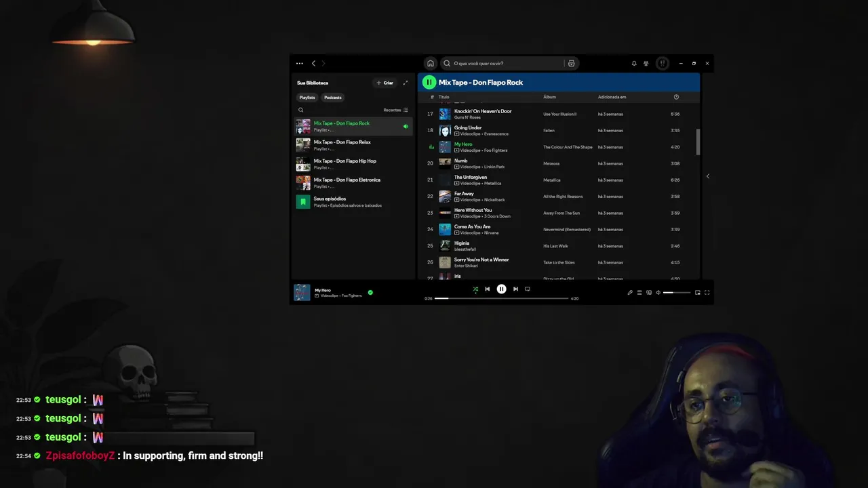The image size is (868, 488).
Task: Select the Podcasts filter chip
Action: (x=333, y=98)
